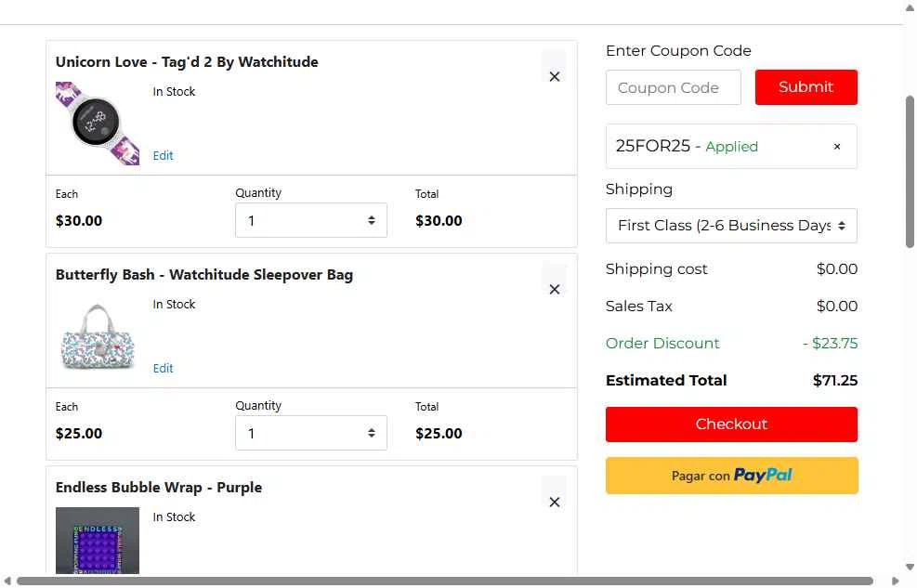Remove Butterfly Bash Sleepover Bag from cart

[x=555, y=289]
